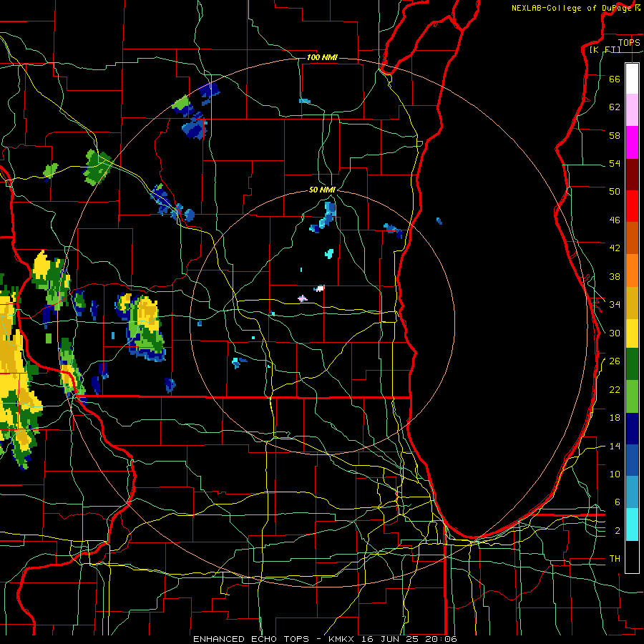Click the 20:06 time stamp in the caption
Image resolution: width=644 pixels, height=644 pixels.
pyautogui.click(x=441, y=639)
